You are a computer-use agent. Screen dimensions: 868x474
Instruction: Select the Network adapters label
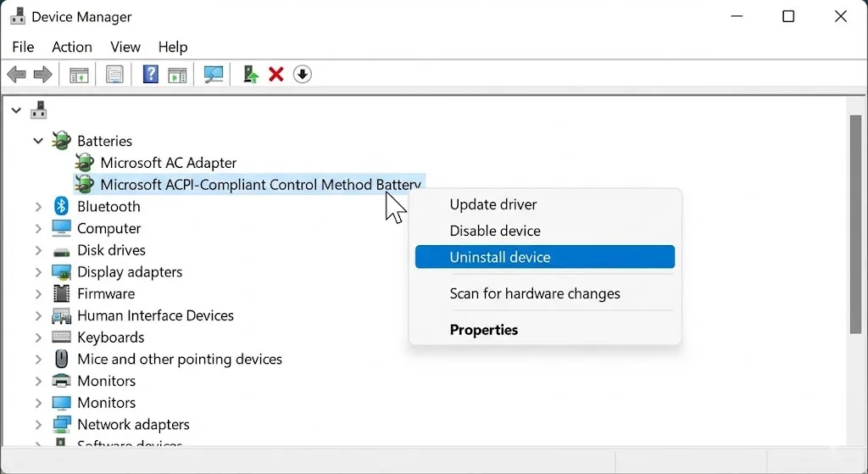pos(133,425)
